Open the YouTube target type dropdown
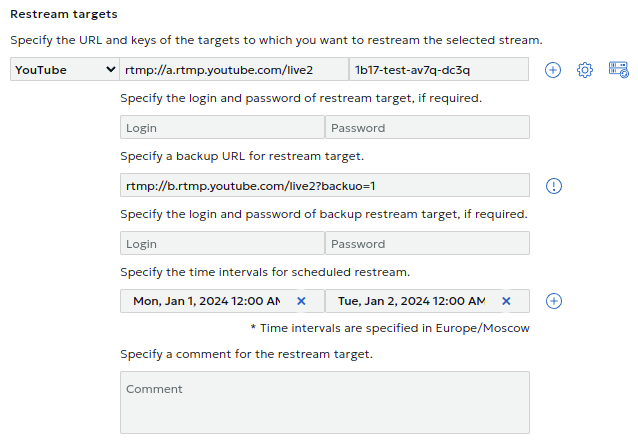 click(x=65, y=70)
